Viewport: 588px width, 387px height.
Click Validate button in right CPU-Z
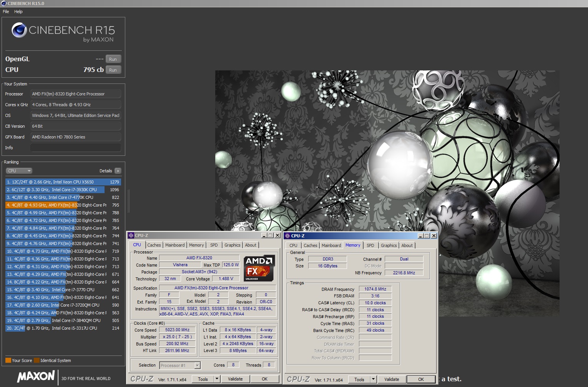tap(392, 379)
